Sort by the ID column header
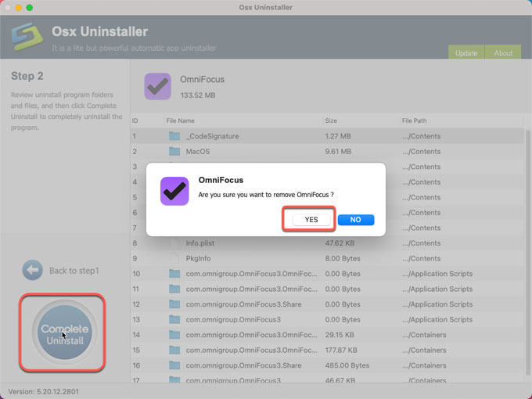 coord(135,120)
